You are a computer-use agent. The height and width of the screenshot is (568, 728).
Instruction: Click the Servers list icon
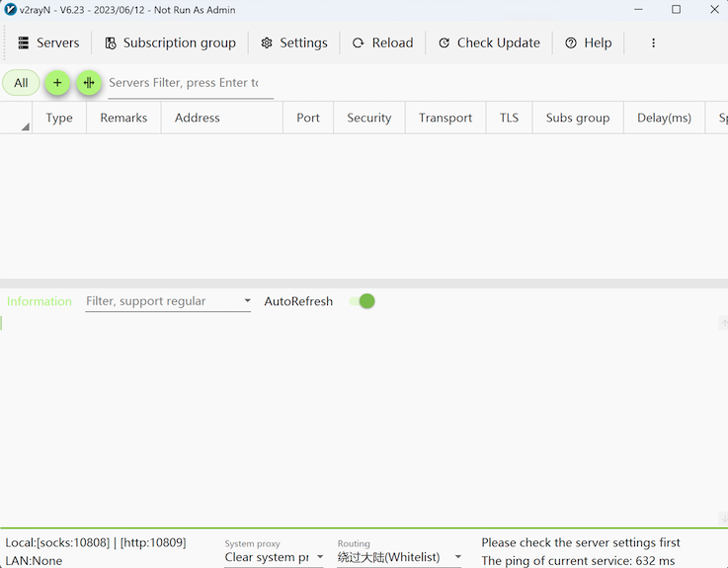[24, 42]
